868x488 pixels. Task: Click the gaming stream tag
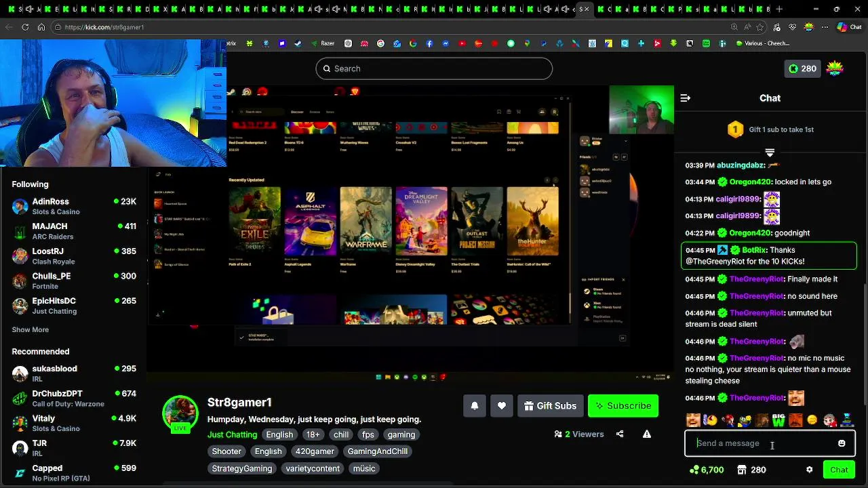click(x=401, y=434)
